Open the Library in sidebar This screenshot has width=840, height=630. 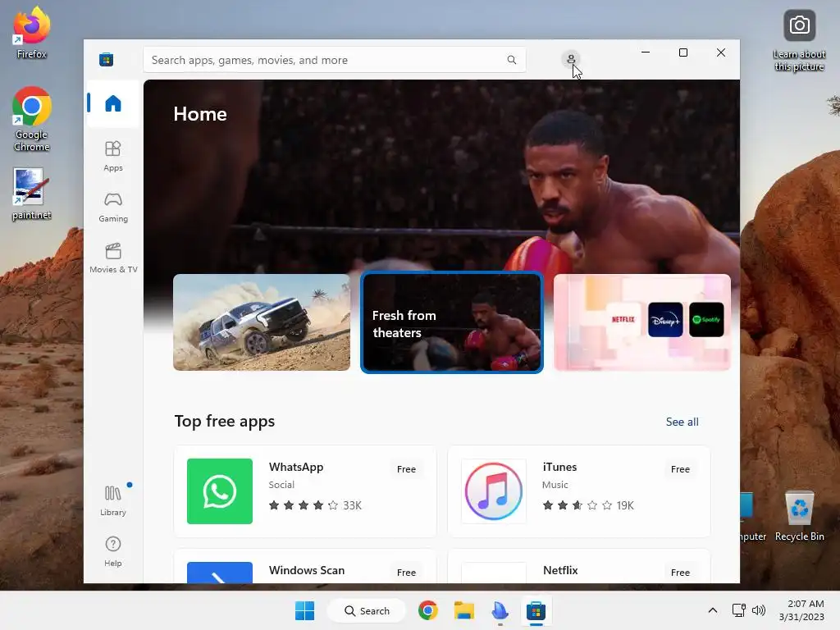tap(113, 501)
